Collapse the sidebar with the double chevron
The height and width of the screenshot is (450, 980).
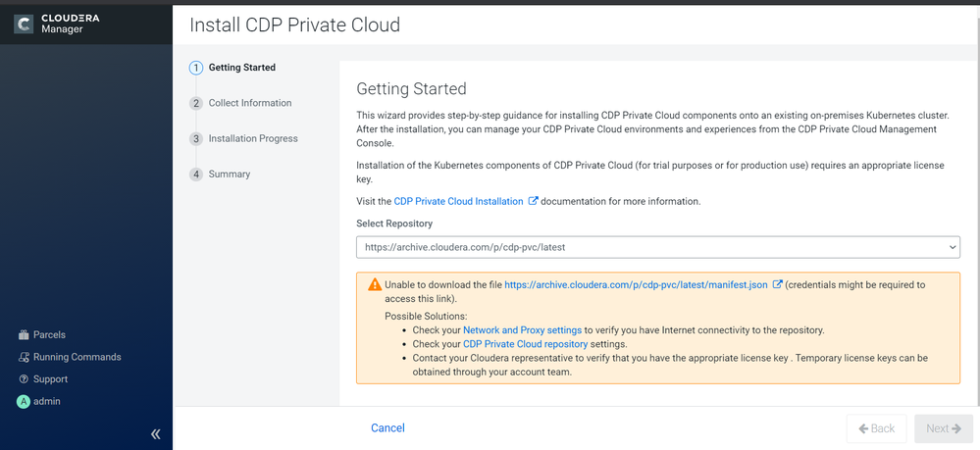(x=155, y=433)
